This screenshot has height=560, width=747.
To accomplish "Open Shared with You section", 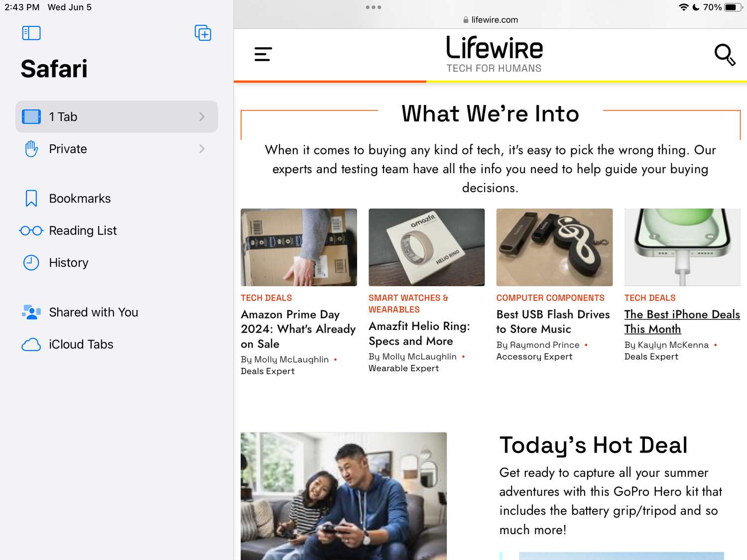I will (x=93, y=312).
